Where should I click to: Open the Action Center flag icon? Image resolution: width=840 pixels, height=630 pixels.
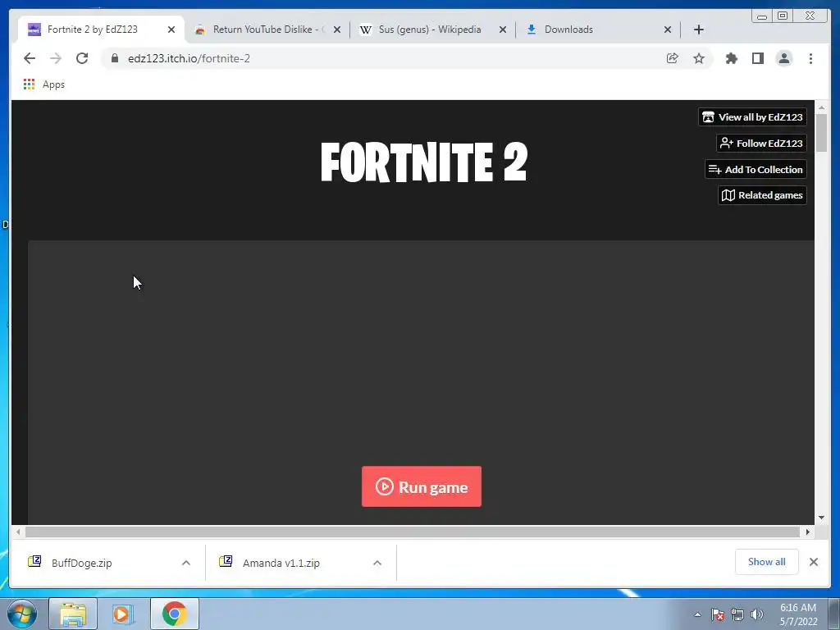pos(717,614)
